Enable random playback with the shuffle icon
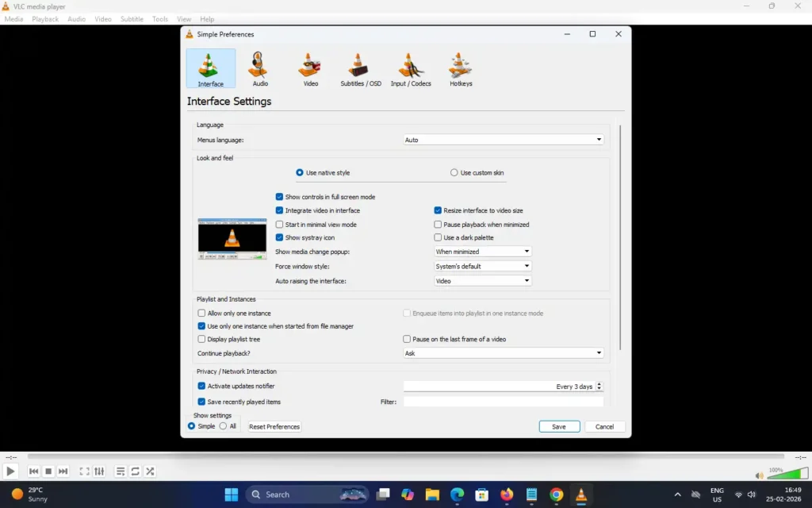812x508 pixels. tap(149, 471)
